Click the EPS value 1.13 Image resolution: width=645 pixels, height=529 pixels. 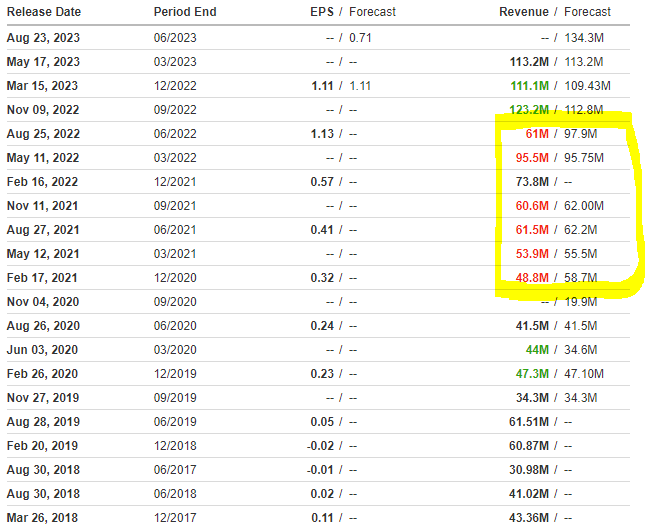coord(322,134)
